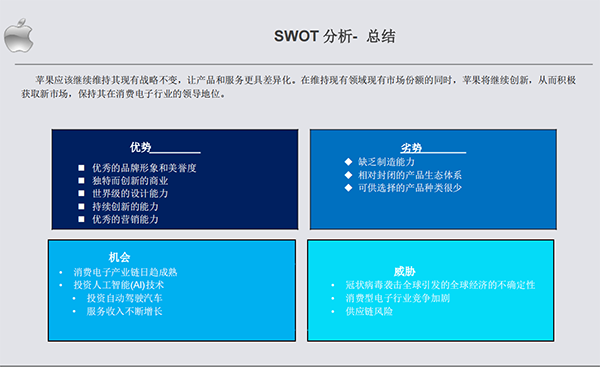Click the square bullet before 独特而创新的商业
Image resolution: width=600 pixels, height=367 pixels.
point(81,180)
